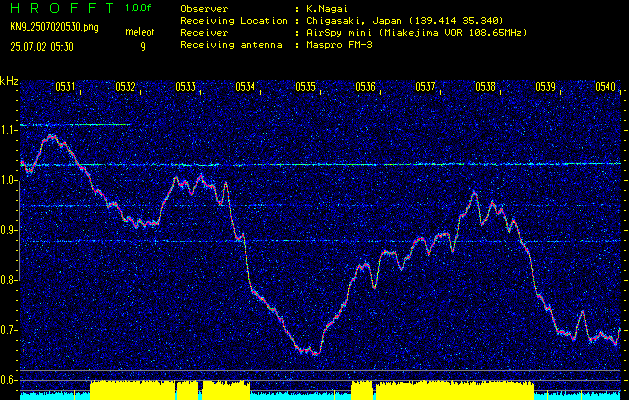The width and height of the screenshot is (629, 400).
Task: Select the meteor count value 9
Action: [143, 47]
